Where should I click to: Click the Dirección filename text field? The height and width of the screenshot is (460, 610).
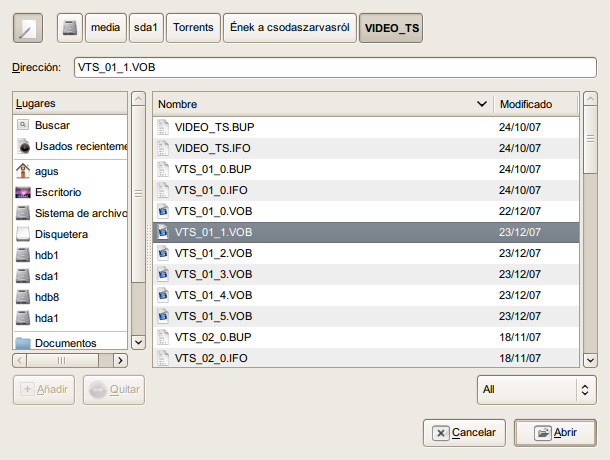click(x=334, y=67)
